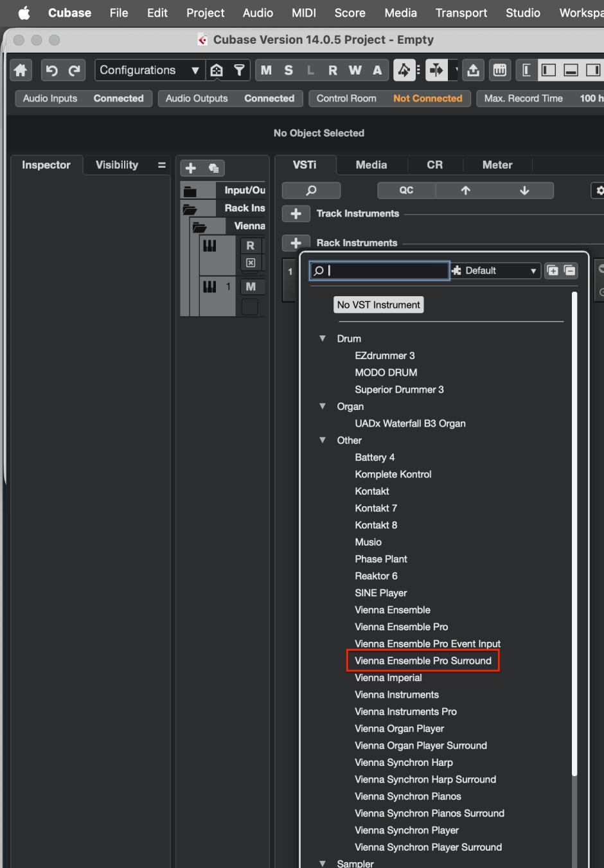The width and height of the screenshot is (604, 868).
Task: Click the track filter funnel icon
Action: (239, 70)
